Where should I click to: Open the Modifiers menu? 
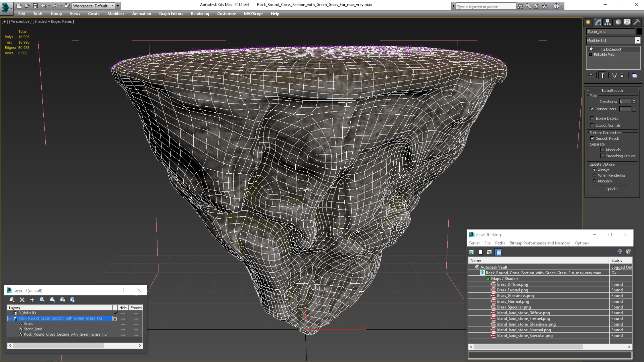(116, 14)
